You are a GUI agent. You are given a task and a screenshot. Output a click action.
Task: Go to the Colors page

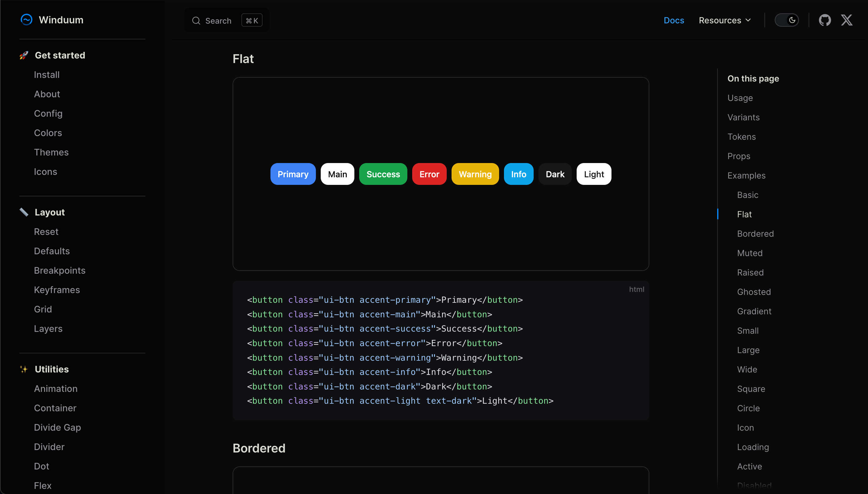coord(48,133)
